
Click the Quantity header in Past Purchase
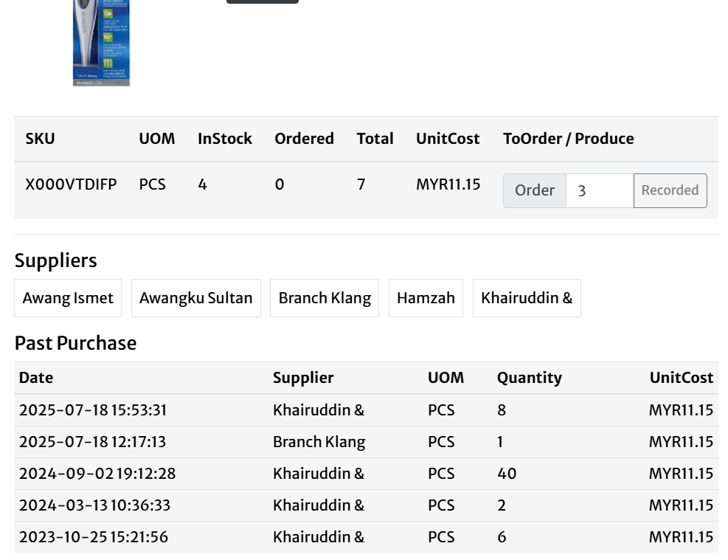point(529,378)
